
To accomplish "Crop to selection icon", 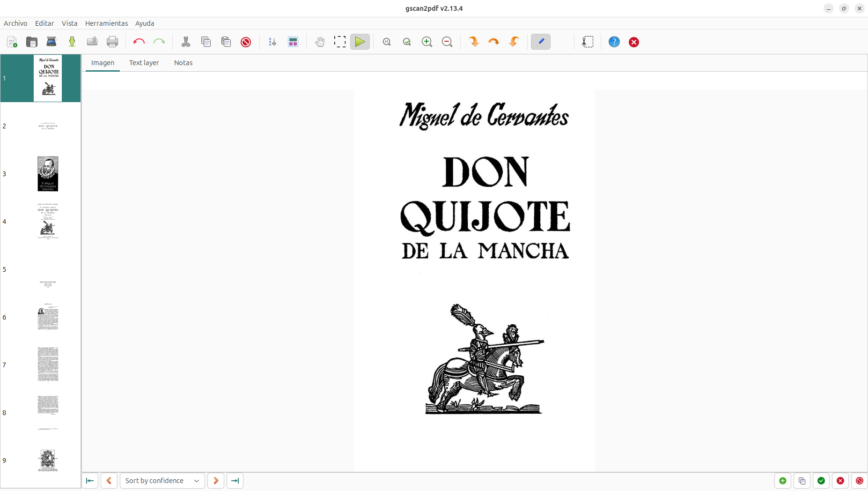I will [x=588, y=42].
